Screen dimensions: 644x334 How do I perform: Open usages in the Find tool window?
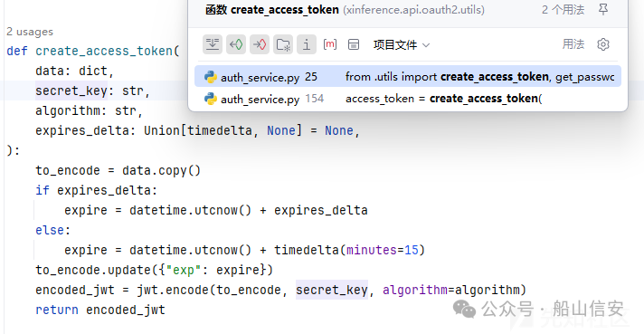point(354,44)
